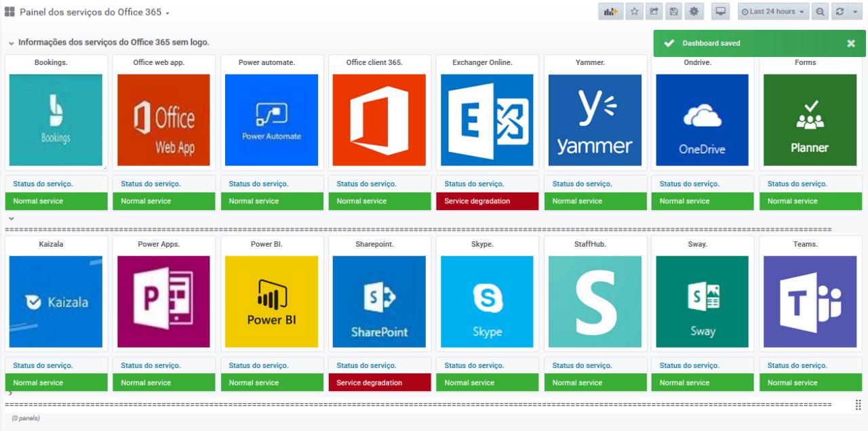Click Status do serviço title under Skype
Viewport: 868px width, 431px height.
[x=474, y=365]
